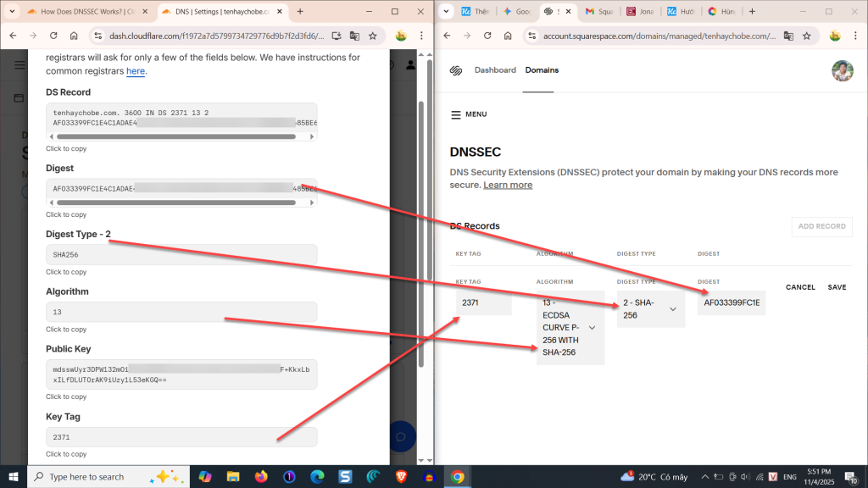Screen dimensions: 868x488
Task: Open the Squarespace profile avatar picture
Action: [842, 71]
